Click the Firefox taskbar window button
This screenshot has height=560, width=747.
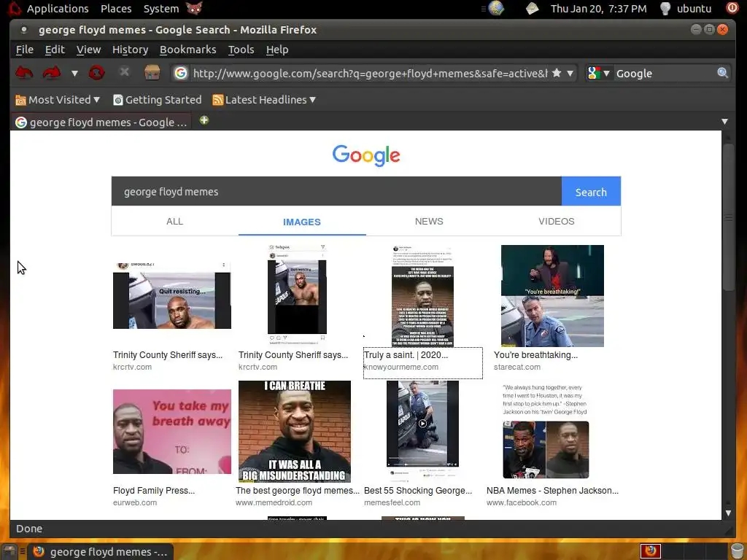[101, 551]
